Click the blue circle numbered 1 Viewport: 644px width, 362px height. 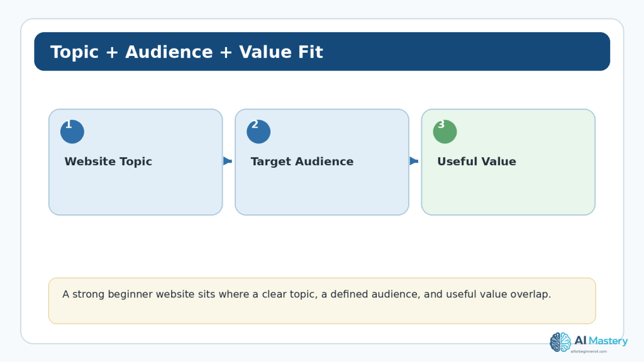72,132
